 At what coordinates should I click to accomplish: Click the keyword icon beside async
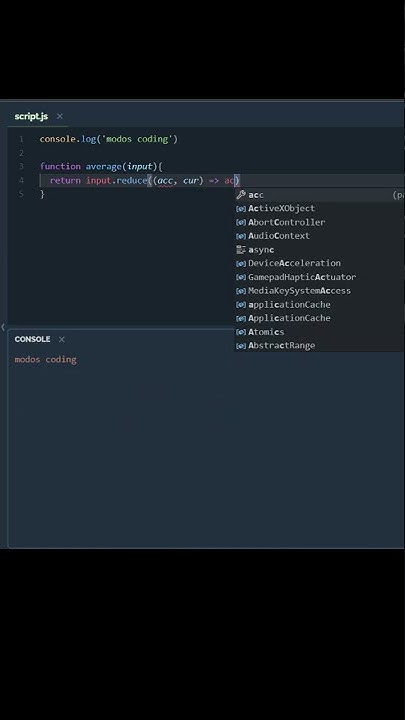[241, 250]
